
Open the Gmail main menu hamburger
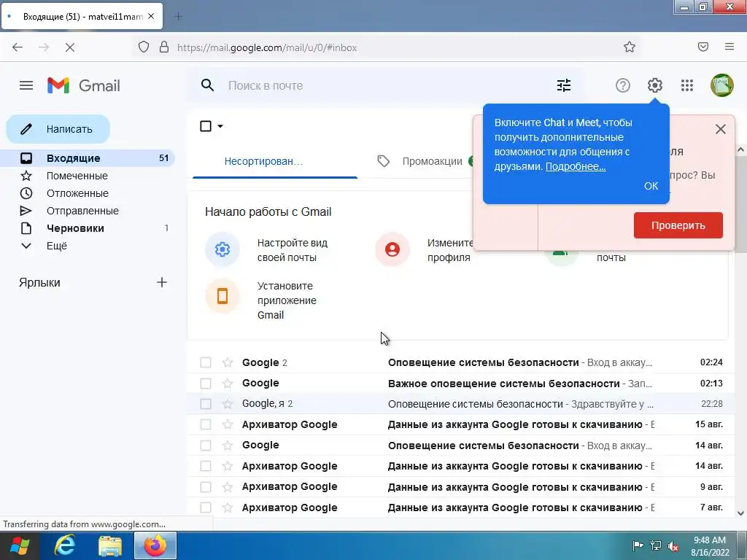coord(26,86)
